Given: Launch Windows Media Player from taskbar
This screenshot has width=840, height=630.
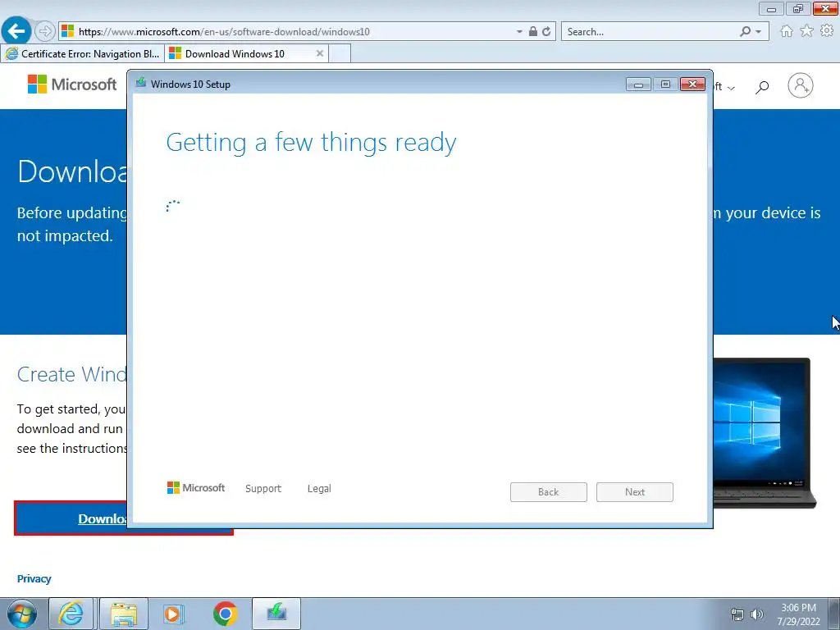Looking at the screenshot, I should click(173, 614).
